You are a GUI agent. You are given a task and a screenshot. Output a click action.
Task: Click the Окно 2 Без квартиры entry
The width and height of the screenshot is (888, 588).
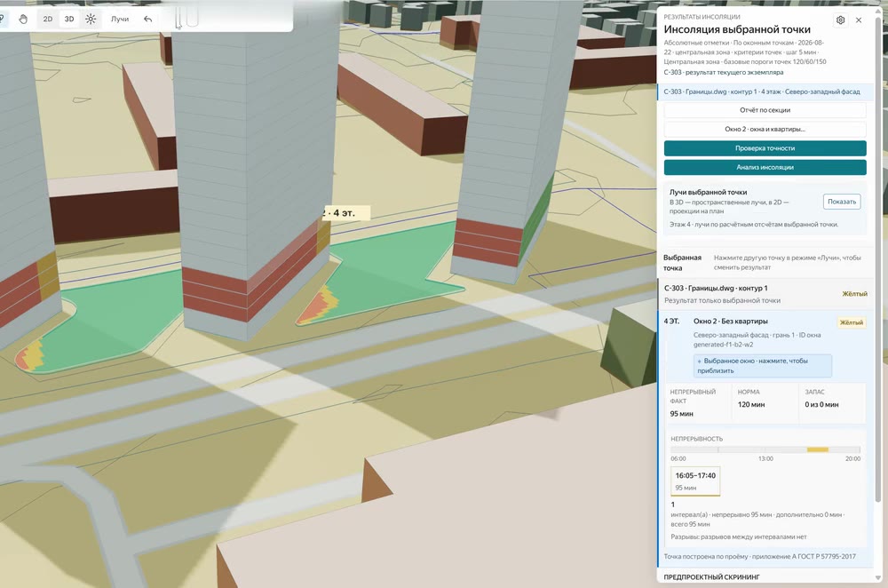(x=731, y=322)
